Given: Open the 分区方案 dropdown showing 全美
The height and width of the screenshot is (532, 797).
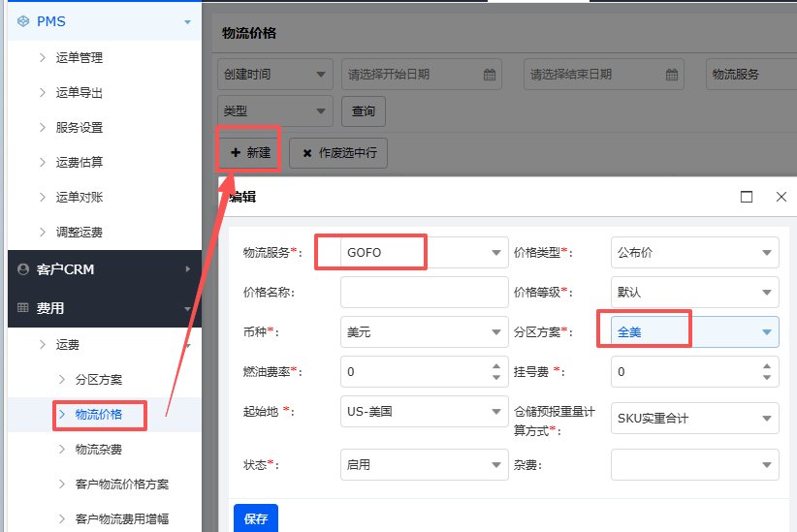Looking at the screenshot, I should pyautogui.click(x=768, y=332).
